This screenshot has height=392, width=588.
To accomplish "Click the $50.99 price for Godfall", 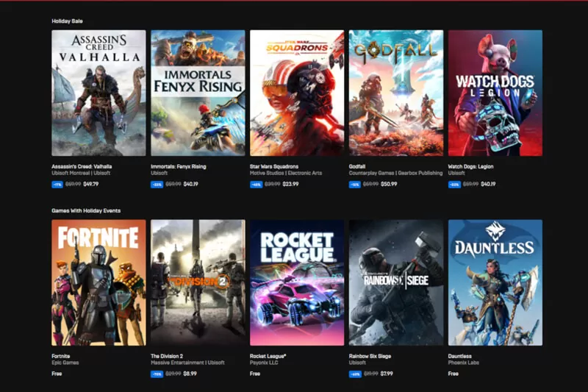I will 389,184.
